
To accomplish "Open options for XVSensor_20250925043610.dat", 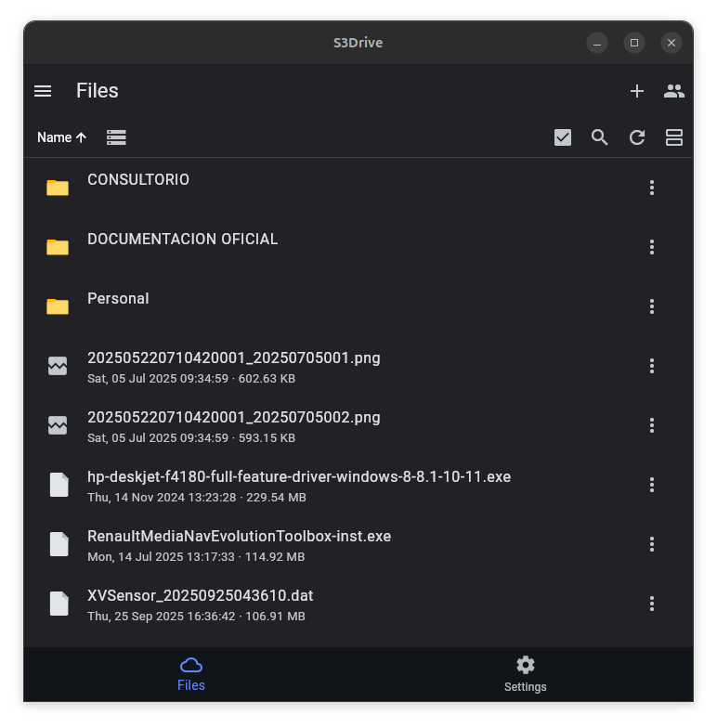I will pos(652,604).
